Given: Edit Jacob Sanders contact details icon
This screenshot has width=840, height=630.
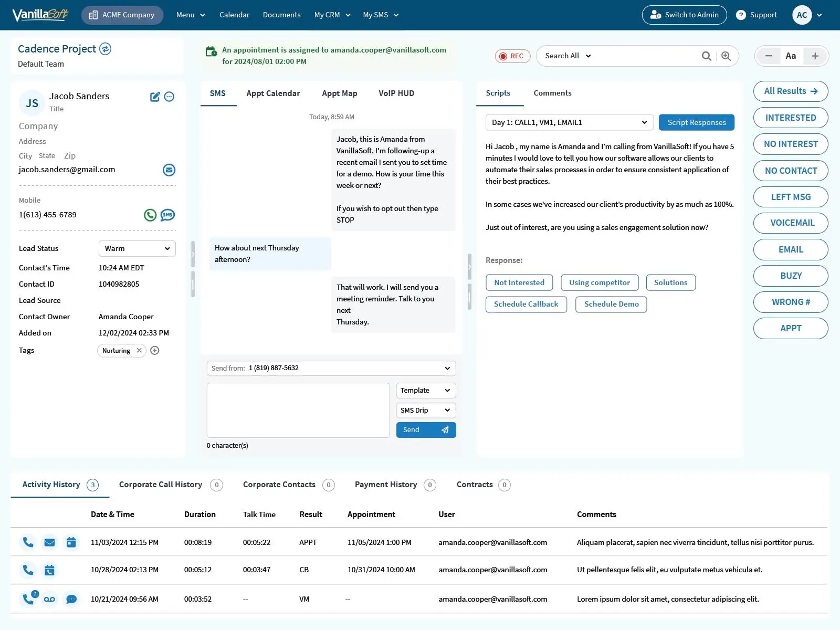Looking at the screenshot, I should pos(155,97).
